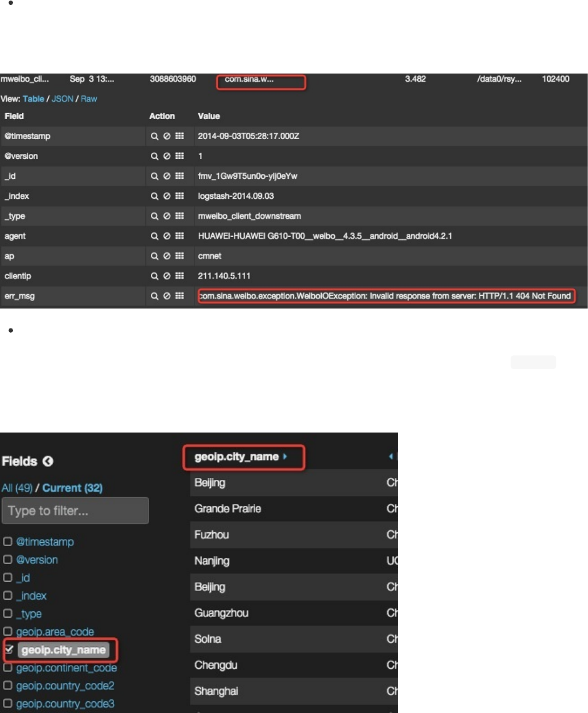This screenshot has width=588, height=713.
Task: Open the geoip.area_code field link
Action: pyautogui.click(x=55, y=631)
